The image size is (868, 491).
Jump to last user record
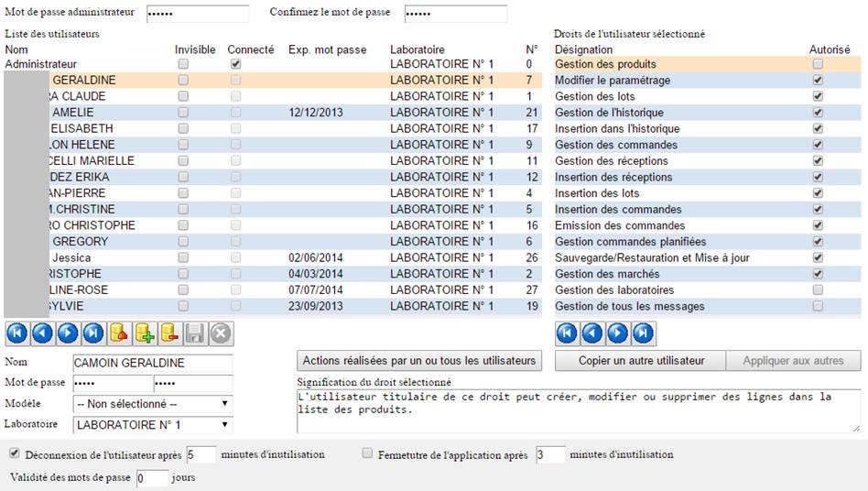pos(93,333)
